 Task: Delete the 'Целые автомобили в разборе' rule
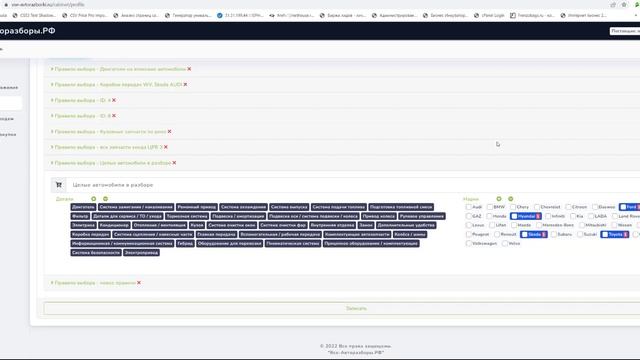174,163
